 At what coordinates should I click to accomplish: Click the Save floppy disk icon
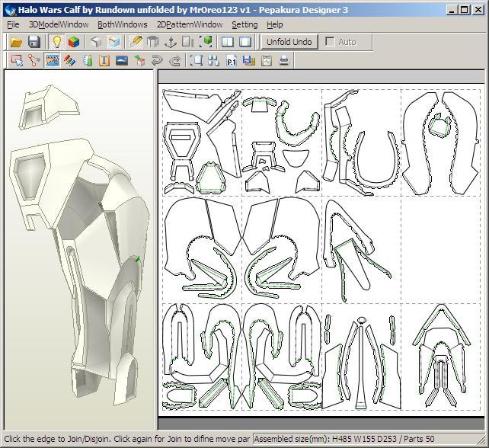point(34,42)
